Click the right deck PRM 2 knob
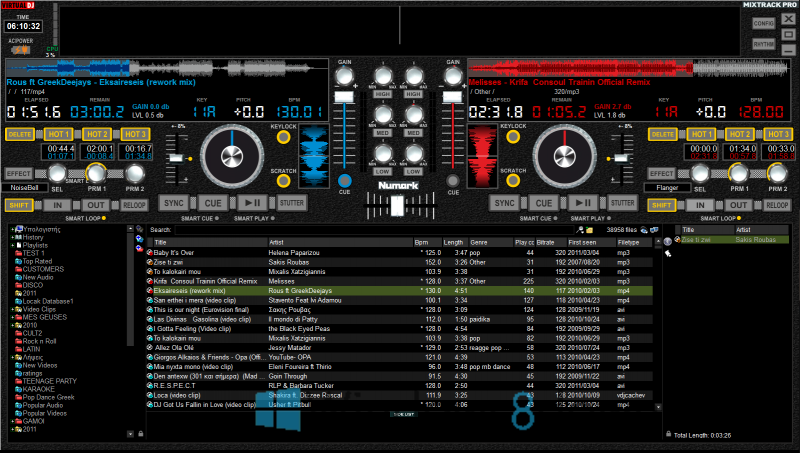This screenshot has height=453, width=800. (777, 174)
